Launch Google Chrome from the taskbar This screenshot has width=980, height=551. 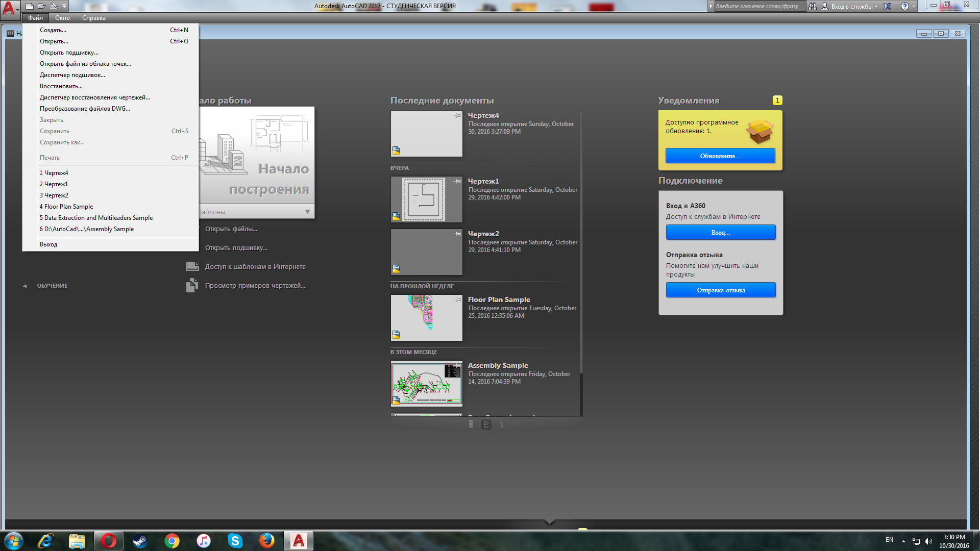pos(172,541)
